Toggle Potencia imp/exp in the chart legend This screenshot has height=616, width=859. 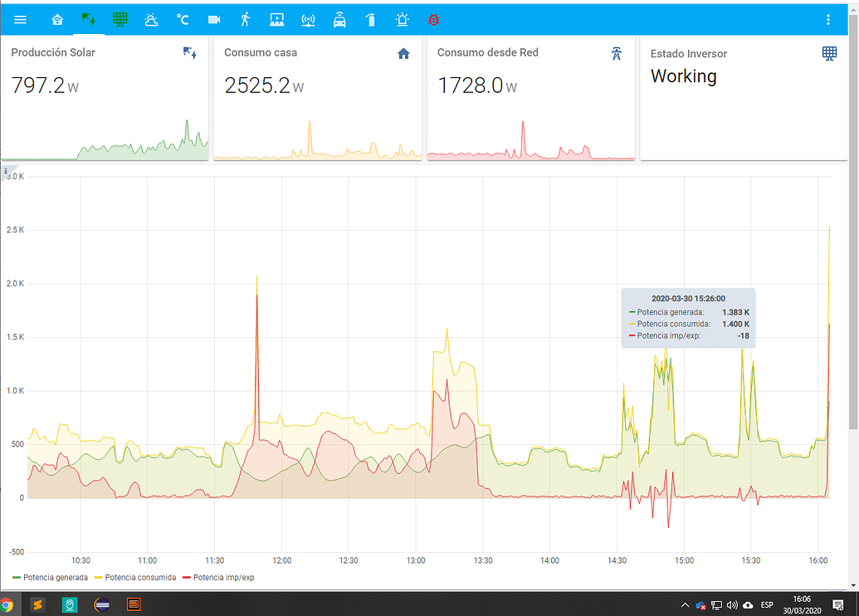[220, 577]
